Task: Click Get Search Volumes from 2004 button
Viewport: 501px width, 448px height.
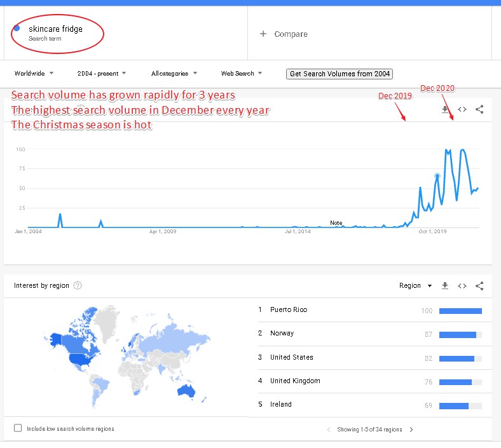Action: pyautogui.click(x=340, y=74)
